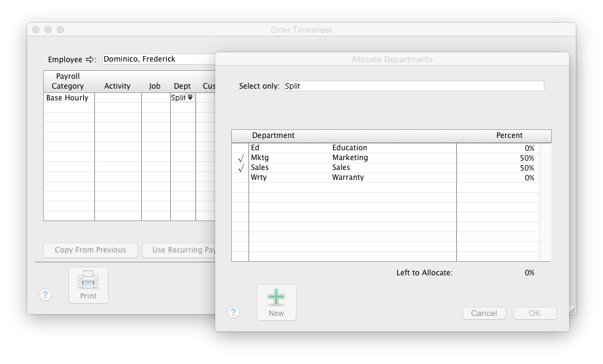
Task: Click the Employee name field
Action: pos(158,59)
